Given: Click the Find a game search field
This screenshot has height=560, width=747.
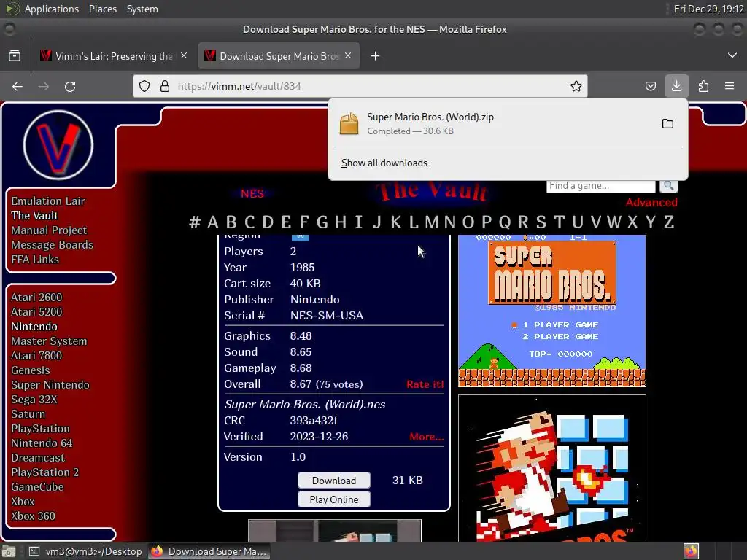Looking at the screenshot, I should pyautogui.click(x=601, y=186).
